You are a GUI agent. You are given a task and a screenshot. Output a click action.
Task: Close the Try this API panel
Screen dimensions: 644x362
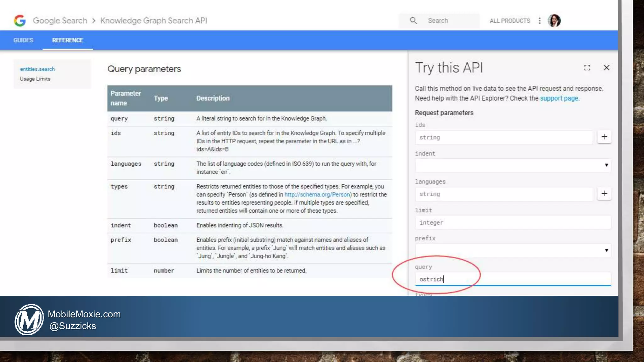click(607, 68)
